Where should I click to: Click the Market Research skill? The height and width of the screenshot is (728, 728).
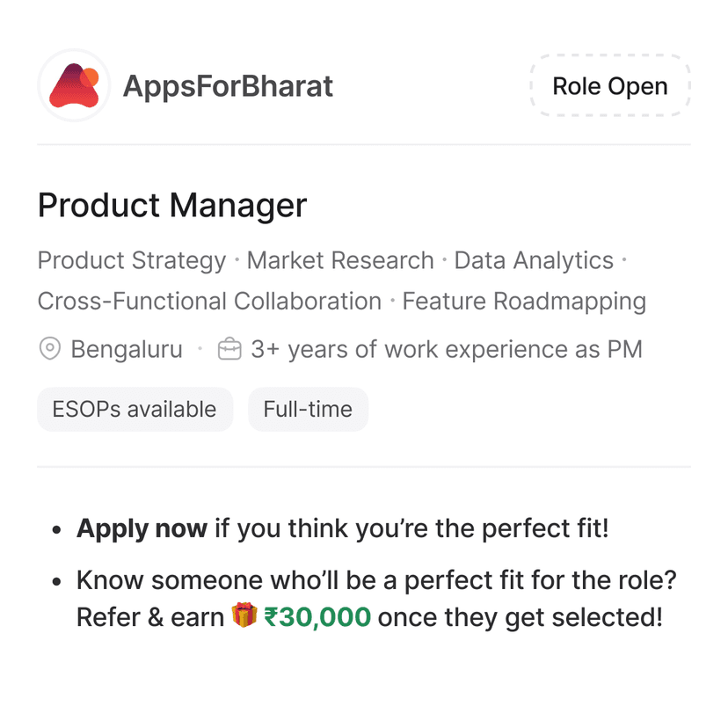340,260
